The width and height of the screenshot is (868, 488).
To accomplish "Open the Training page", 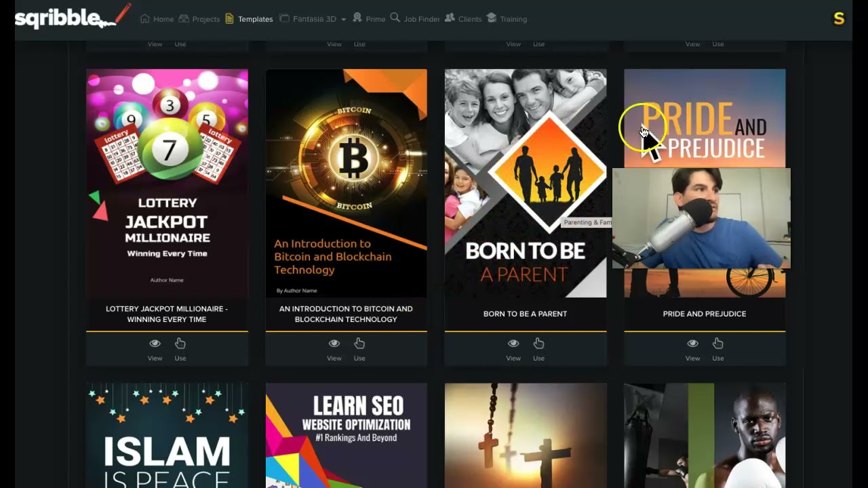I will point(507,19).
